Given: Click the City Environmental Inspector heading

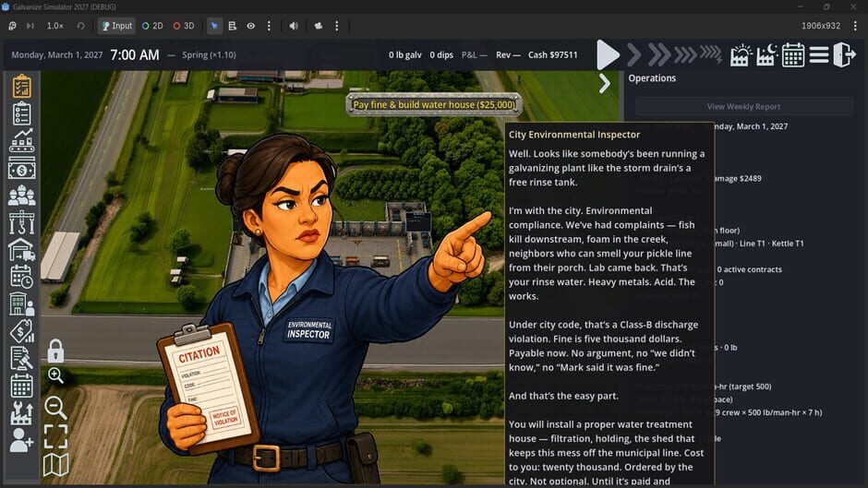Looking at the screenshot, I should point(574,135).
